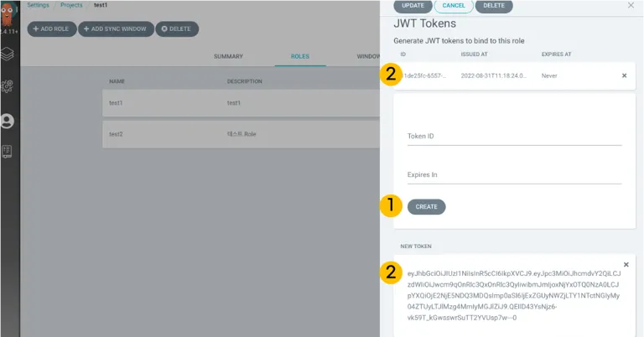Image resolution: width=644 pixels, height=337 pixels.
Task: Open the Windows tab
Action: click(x=368, y=56)
